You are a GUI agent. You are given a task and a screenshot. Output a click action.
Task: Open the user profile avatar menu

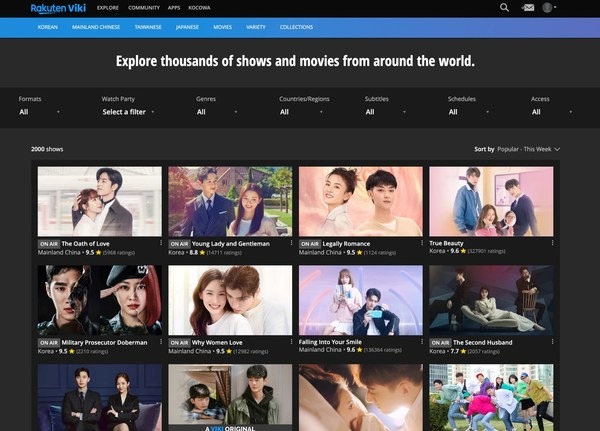pyautogui.click(x=549, y=8)
